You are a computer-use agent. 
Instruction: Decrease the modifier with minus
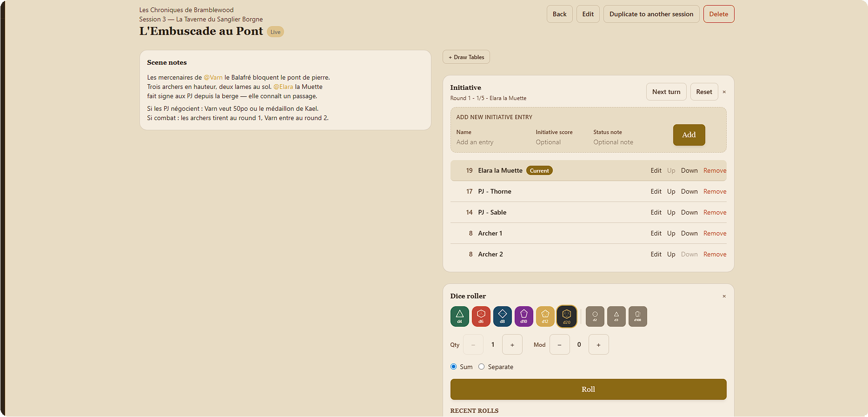(559, 345)
